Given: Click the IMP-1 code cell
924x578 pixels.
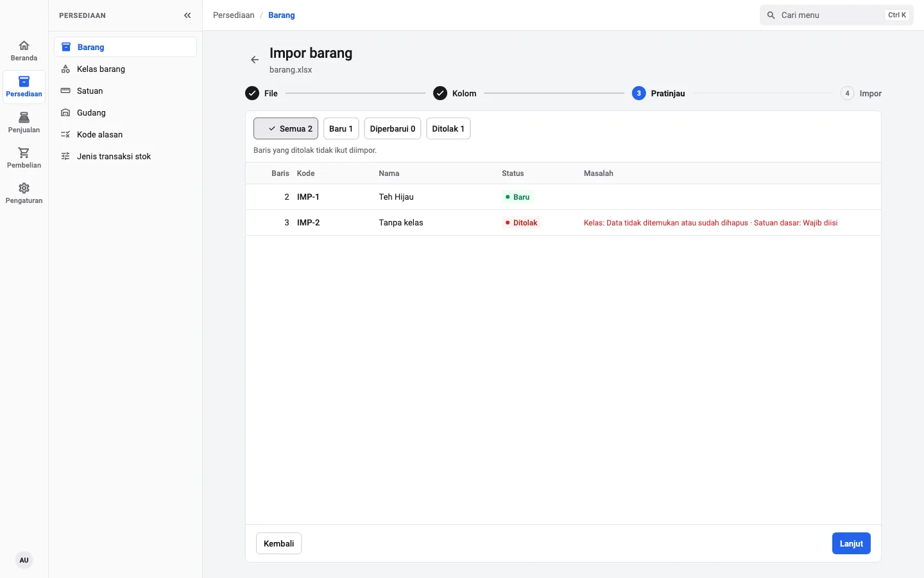Looking at the screenshot, I should [308, 197].
